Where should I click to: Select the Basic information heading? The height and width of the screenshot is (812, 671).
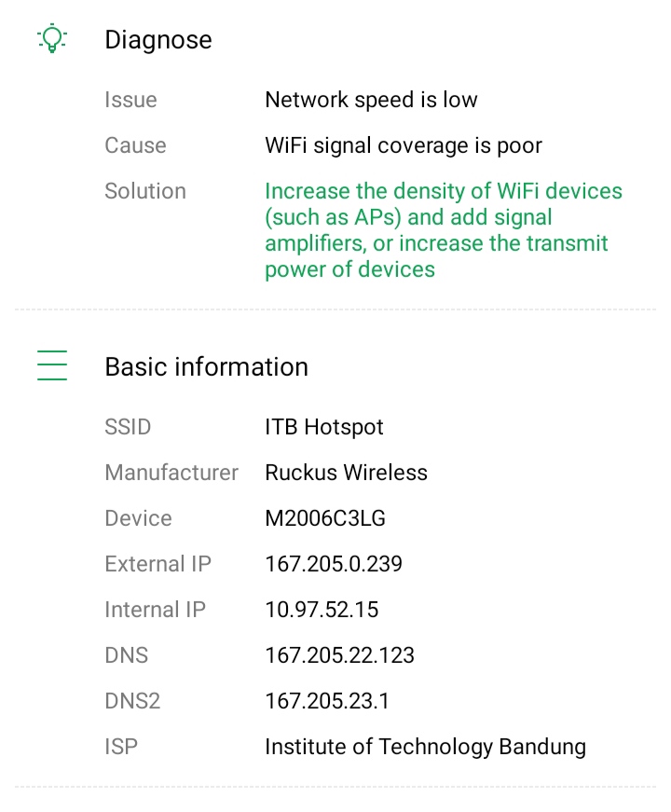(206, 366)
